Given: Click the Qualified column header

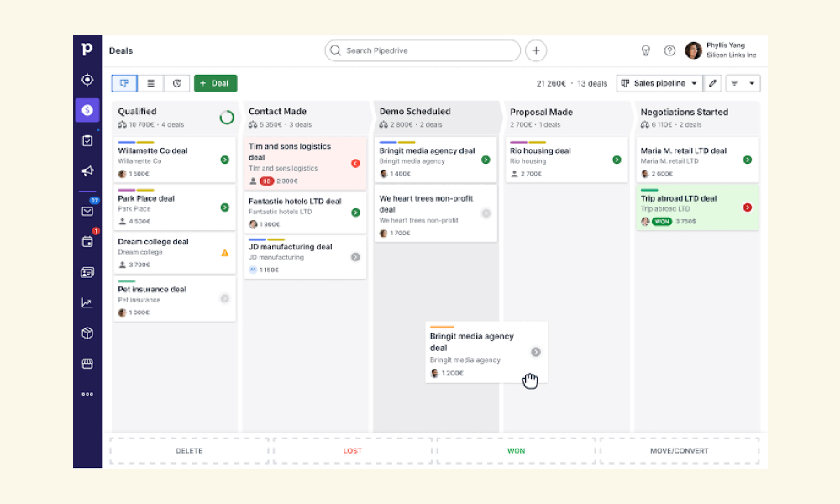Looking at the screenshot, I should pyautogui.click(x=175, y=118).
